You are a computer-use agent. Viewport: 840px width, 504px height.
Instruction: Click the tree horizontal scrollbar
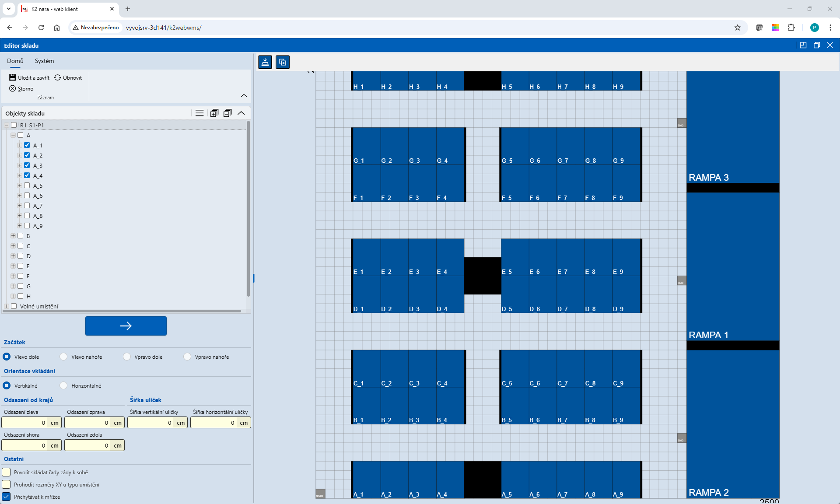point(122,311)
